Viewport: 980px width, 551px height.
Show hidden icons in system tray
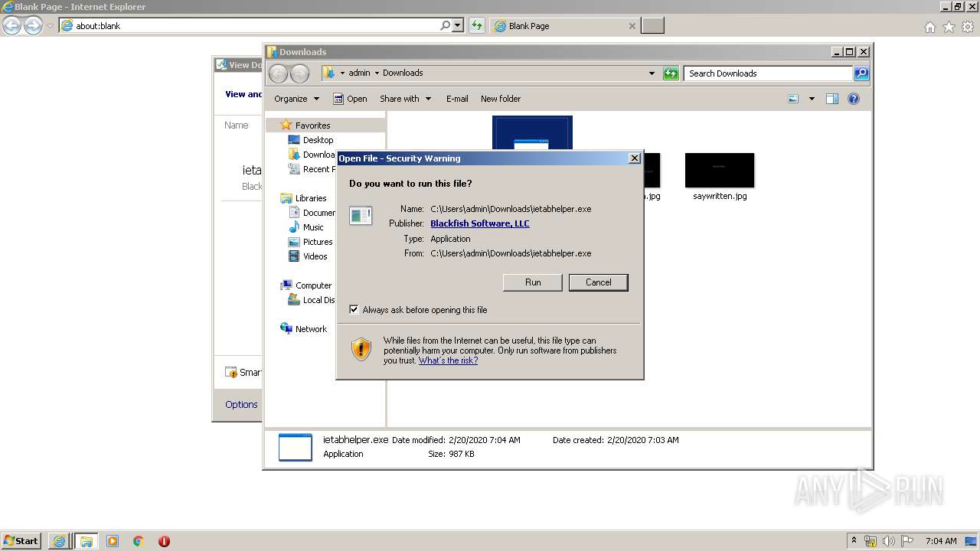854,540
